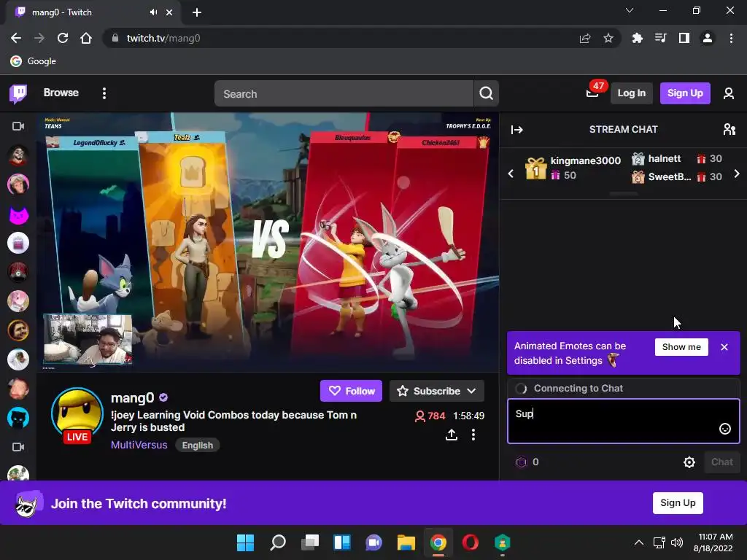Show hidden system tray icons
The width and height of the screenshot is (747, 560).
(x=639, y=542)
